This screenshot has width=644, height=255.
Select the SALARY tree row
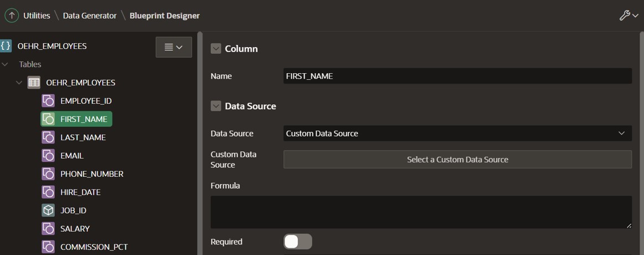tap(66, 228)
